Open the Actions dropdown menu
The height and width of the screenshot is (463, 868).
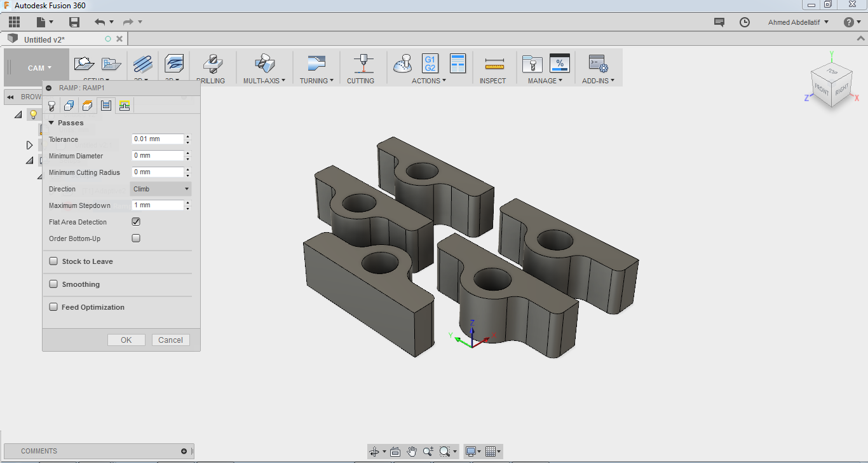[429, 81]
